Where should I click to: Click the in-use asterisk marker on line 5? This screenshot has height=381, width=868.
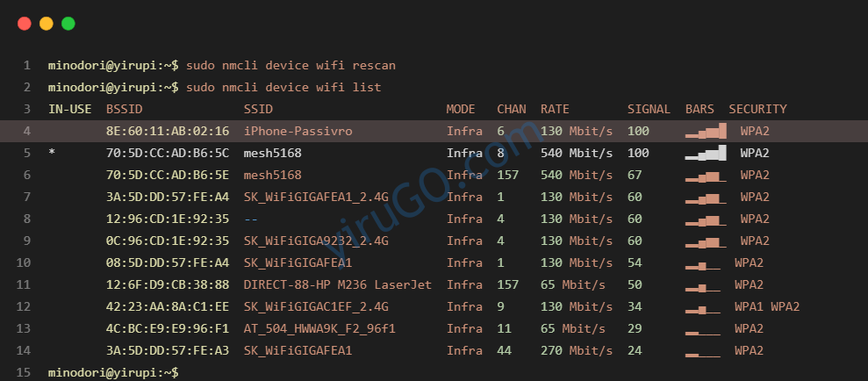52,154
